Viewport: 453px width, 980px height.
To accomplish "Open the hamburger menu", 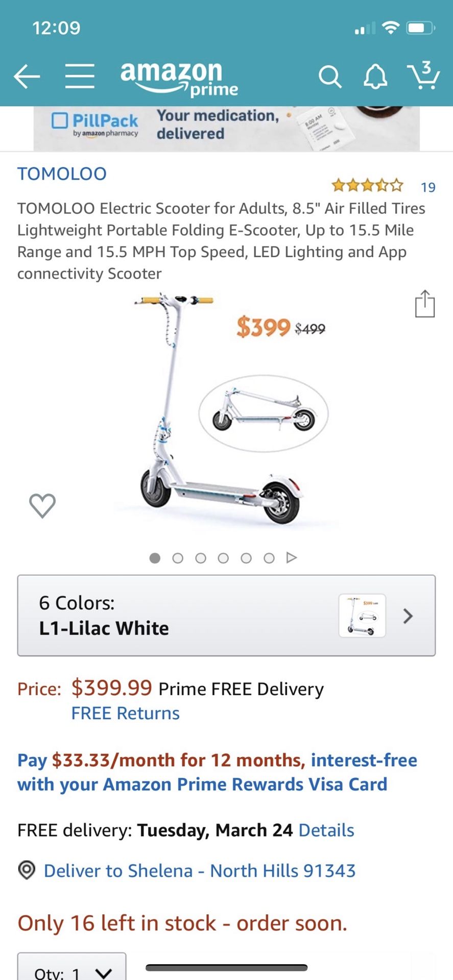I will point(80,77).
